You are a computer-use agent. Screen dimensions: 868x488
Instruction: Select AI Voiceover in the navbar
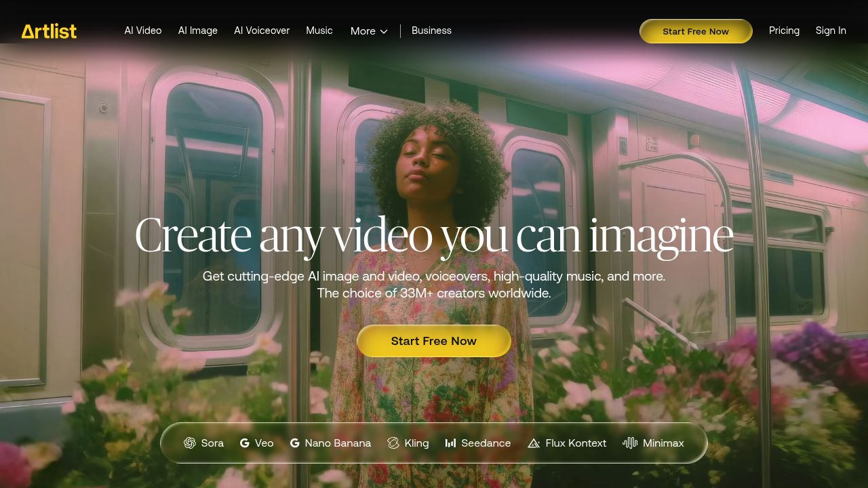pyautogui.click(x=262, y=30)
